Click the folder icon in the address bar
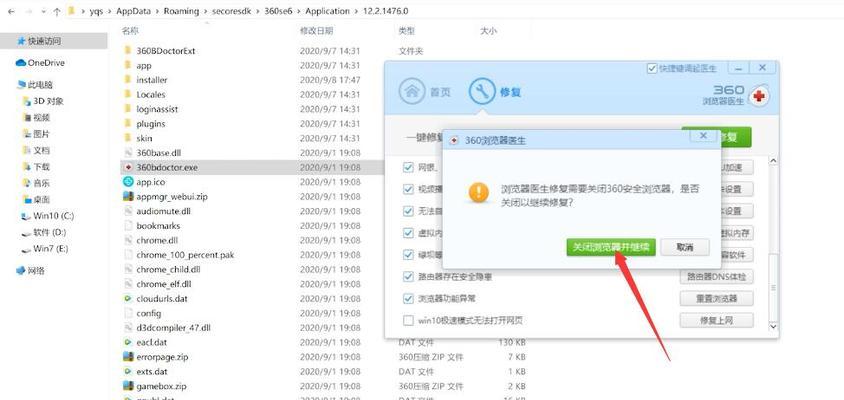The height and width of the screenshot is (400, 844). [x=71, y=11]
